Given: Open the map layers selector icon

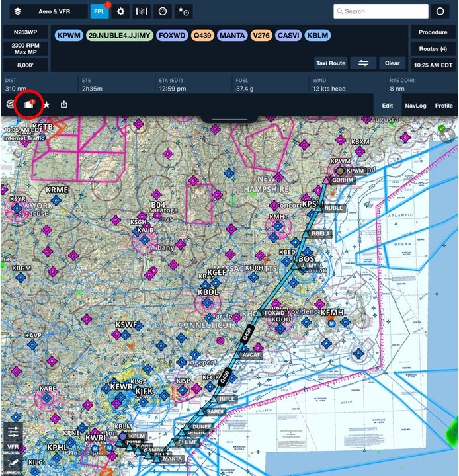Looking at the screenshot, I should tap(18, 11).
